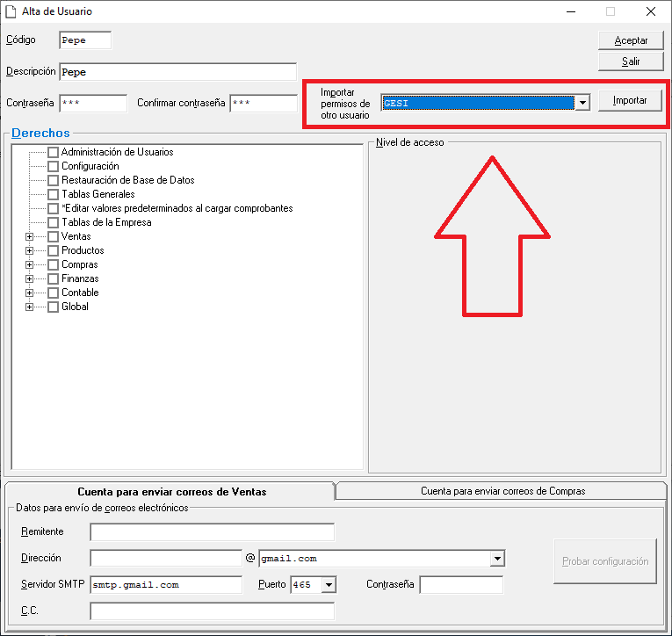This screenshot has width=672, height=636.
Task: Enable the Configuración permission checkbox
Action: point(54,166)
